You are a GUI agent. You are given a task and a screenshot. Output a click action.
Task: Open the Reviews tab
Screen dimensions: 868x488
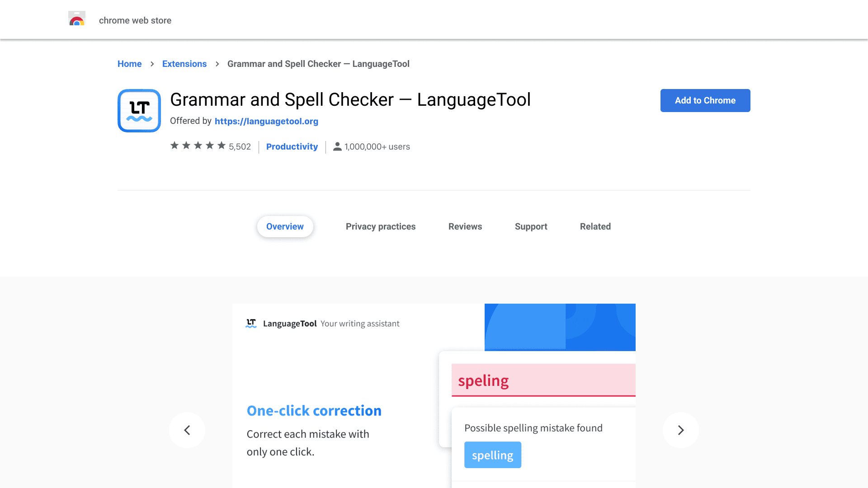point(465,226)
